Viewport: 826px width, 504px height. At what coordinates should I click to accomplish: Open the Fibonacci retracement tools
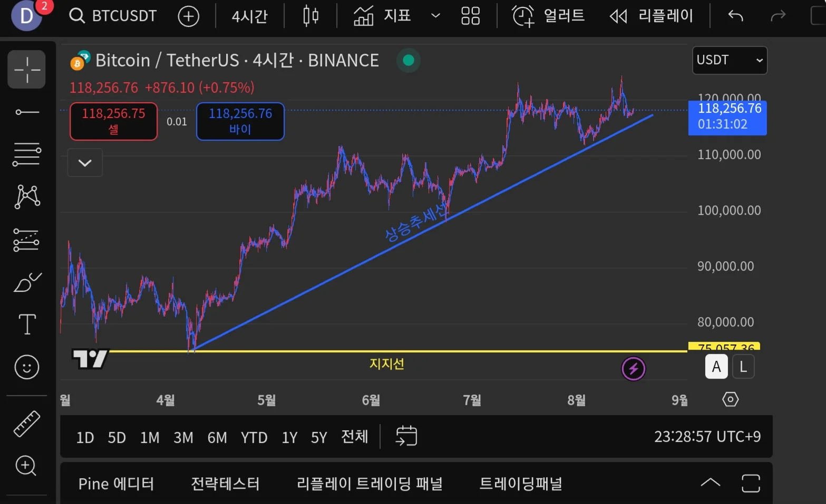click(x=26, y=154)
